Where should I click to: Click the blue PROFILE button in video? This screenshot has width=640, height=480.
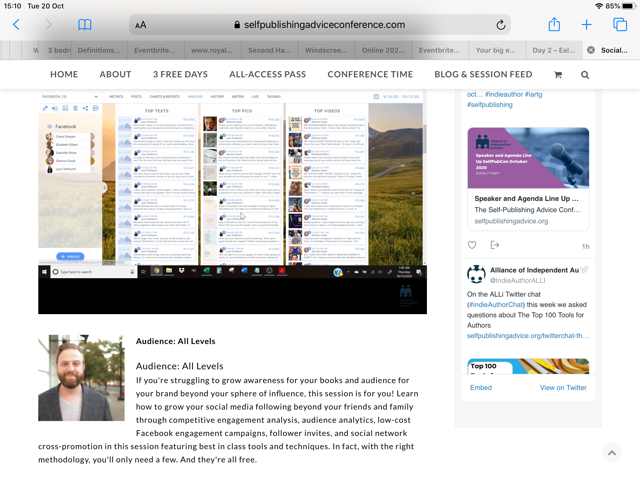[70, 256]
